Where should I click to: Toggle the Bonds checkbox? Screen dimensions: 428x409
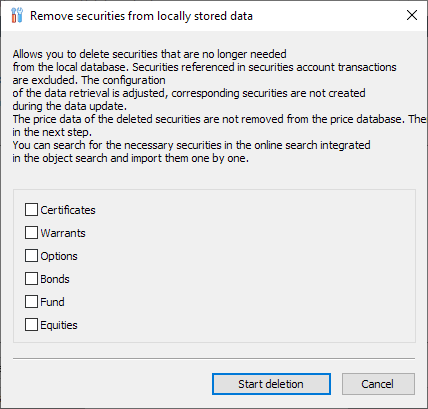point(31,279)
